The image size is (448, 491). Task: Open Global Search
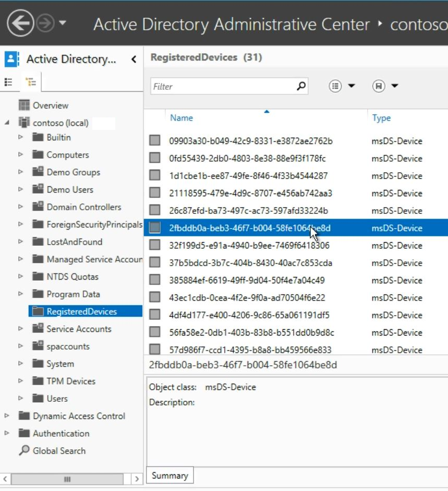click(x=59, y=451)
